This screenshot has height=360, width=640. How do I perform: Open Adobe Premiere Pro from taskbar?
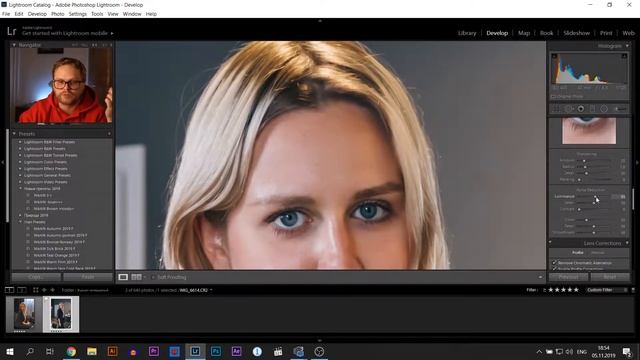coord(154,351)
